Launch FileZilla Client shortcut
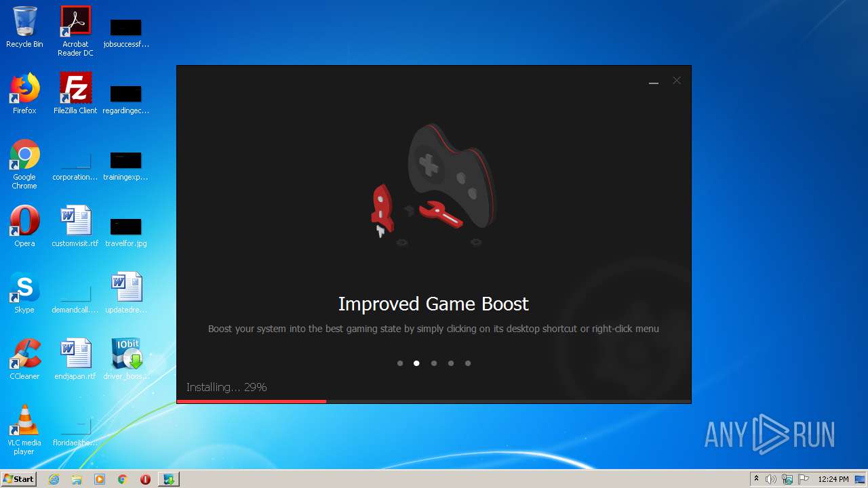 click(75, 94)
